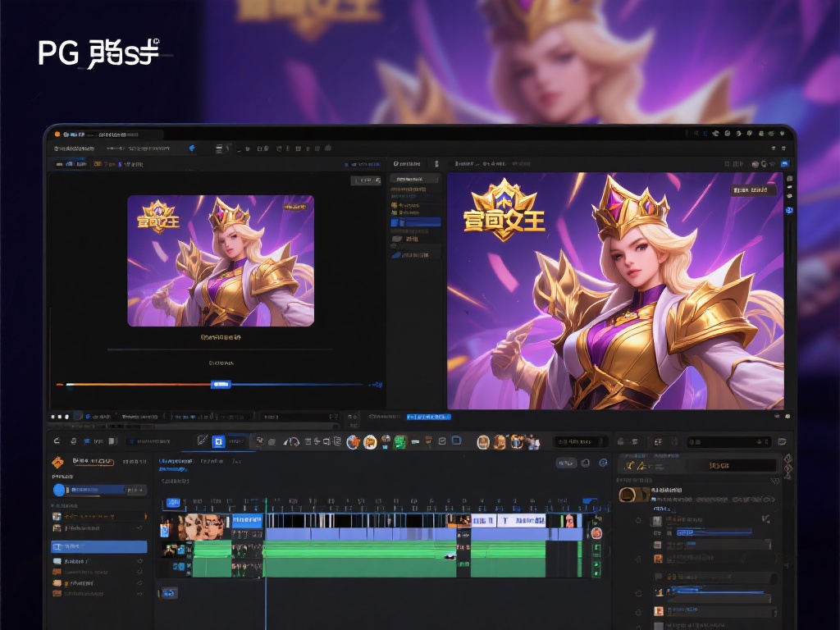Click the red round icon at track end
Viewport: 840px width, 630px height.
click(x=596, y=533)
